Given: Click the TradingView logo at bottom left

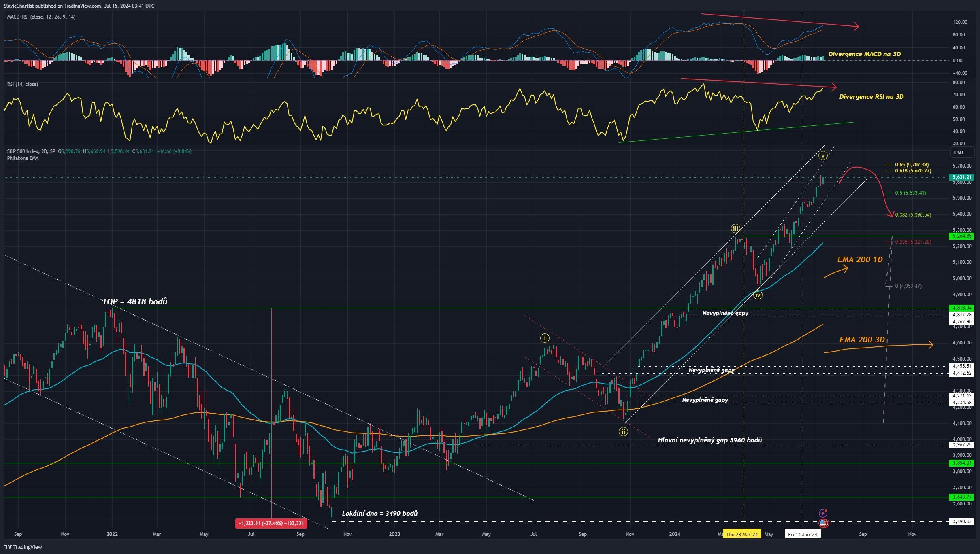Looking at the screenshot, I should tap(23, 547).
